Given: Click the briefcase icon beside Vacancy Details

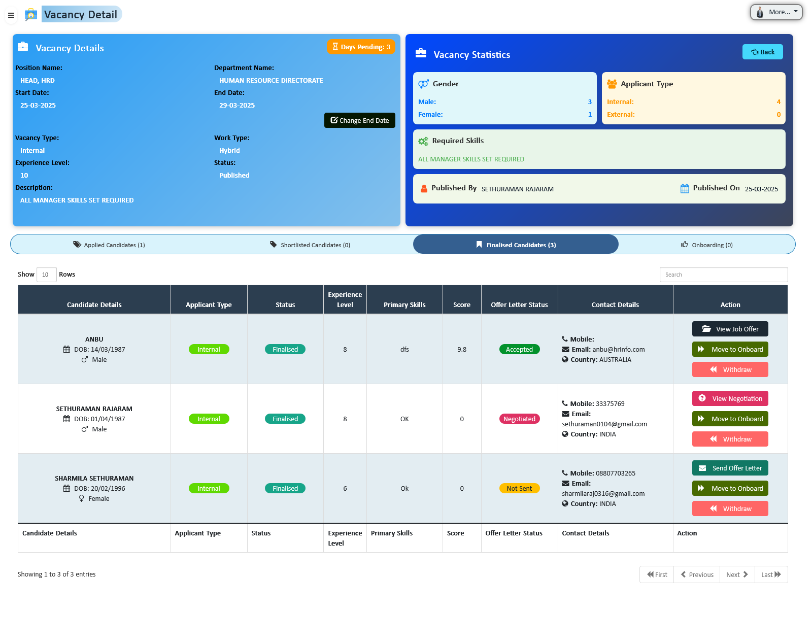Looking at the screenshot, I should point(23,46).
